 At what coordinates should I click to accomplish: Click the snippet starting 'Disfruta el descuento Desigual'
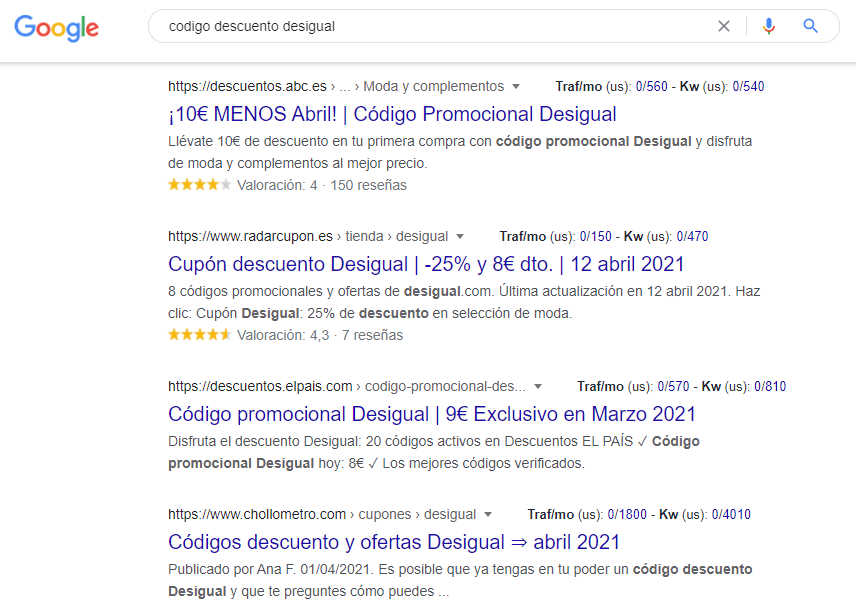(x=434, y=452)
